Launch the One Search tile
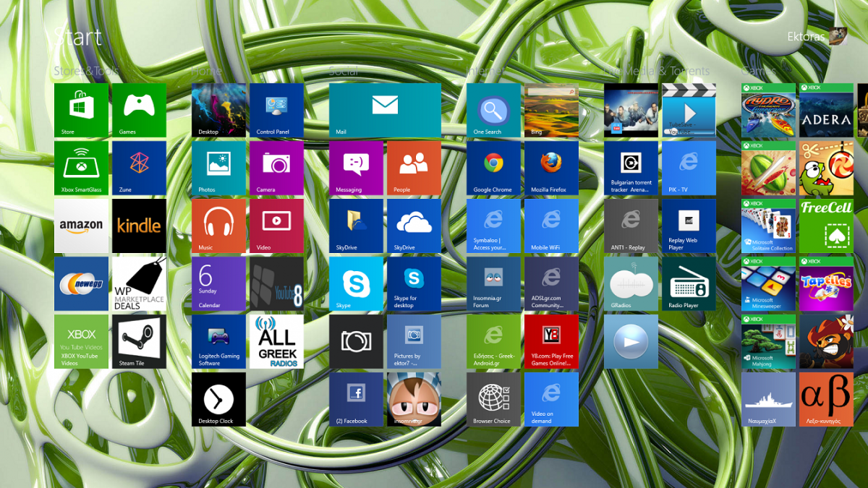Image resolution: width=868 pixels, height=488 pixels. click(x=493, y=110)
